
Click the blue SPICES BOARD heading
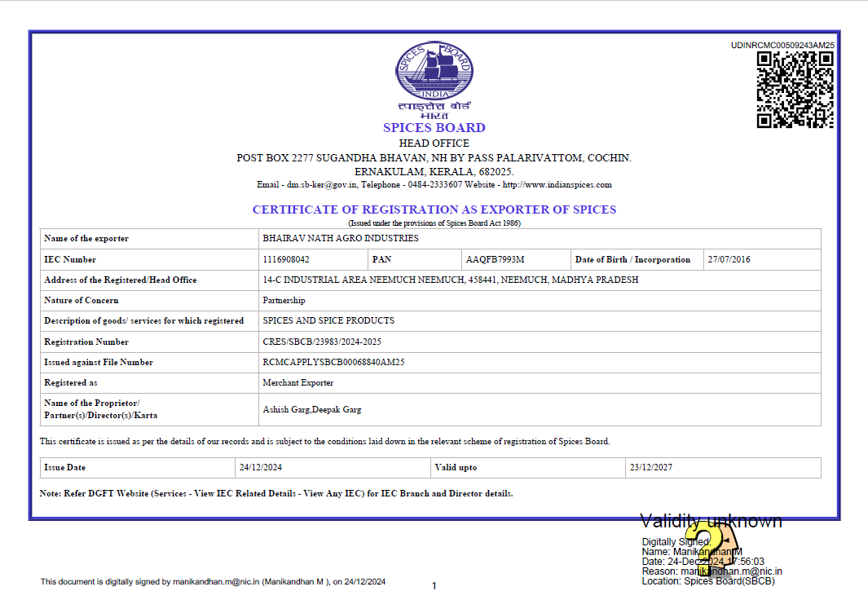[x=434, y=128]
